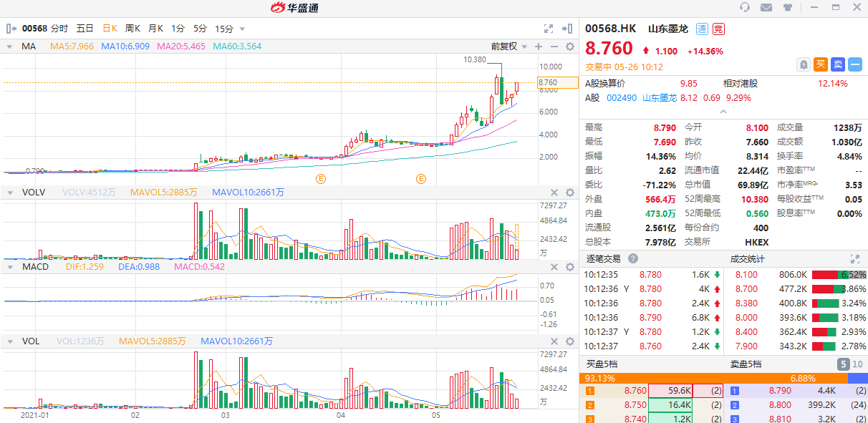Click the 竞 auction badge
The width and height of the screenshot is (868, 423).
pos(718,29)
